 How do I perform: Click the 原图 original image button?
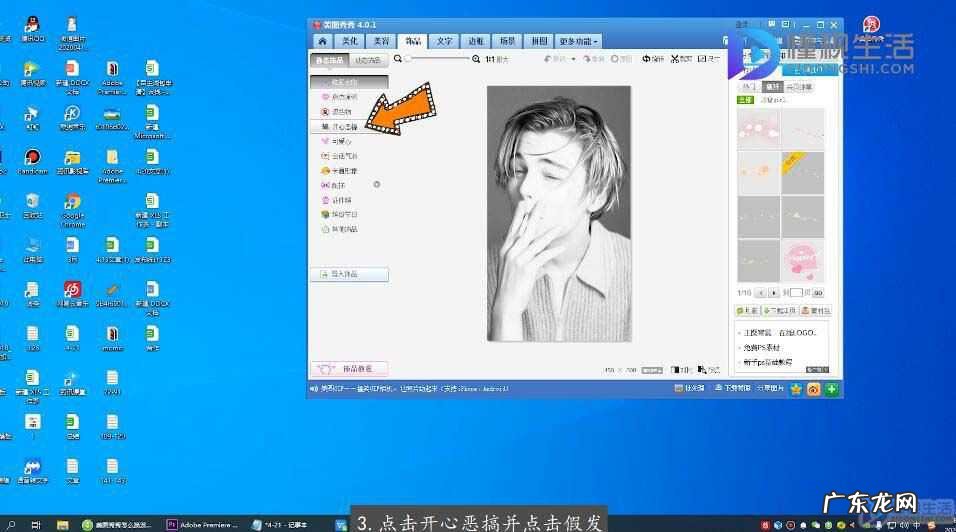pos(621,59)
